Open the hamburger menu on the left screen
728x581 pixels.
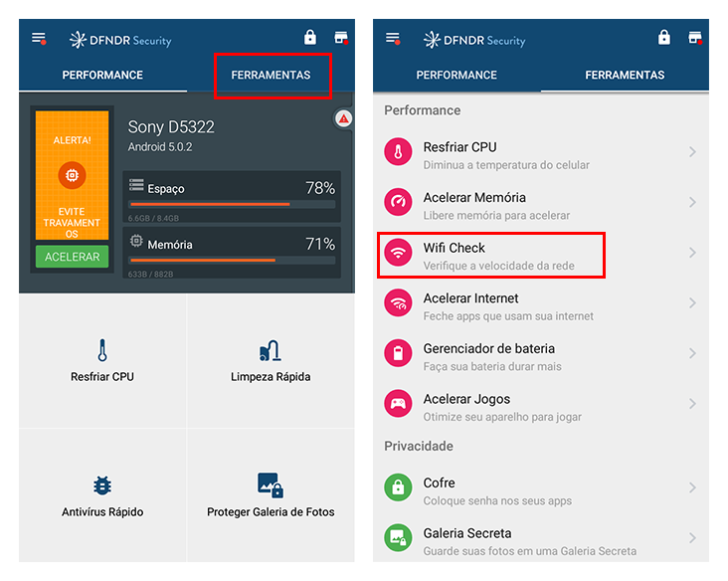coord(39,39)
